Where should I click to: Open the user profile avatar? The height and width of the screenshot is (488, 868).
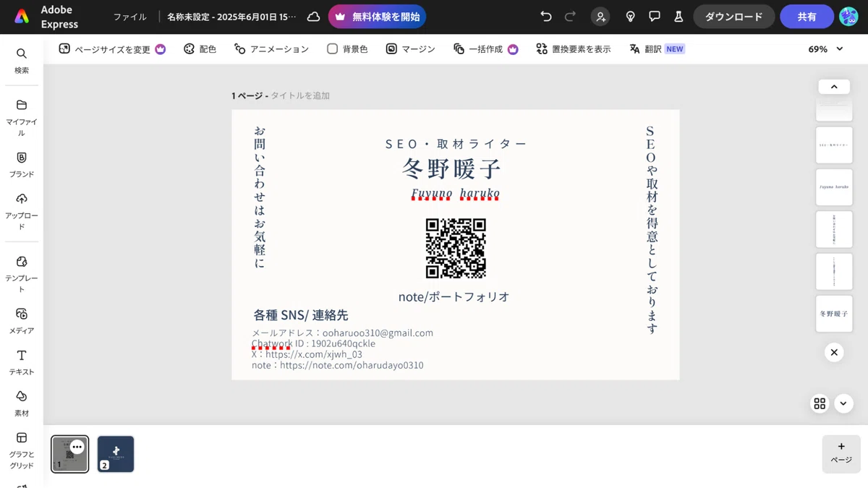point(848,17)
